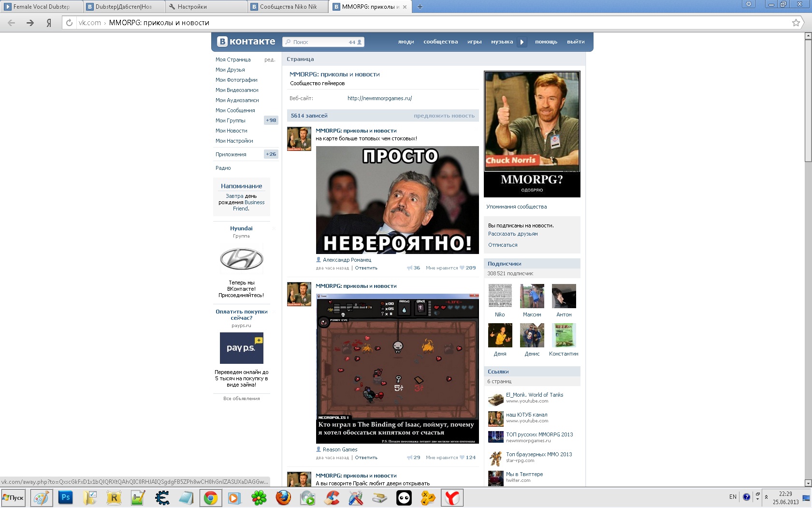Click Ответить under first post
The width and height of the screenshot is (812, 508).
[366, 268]
